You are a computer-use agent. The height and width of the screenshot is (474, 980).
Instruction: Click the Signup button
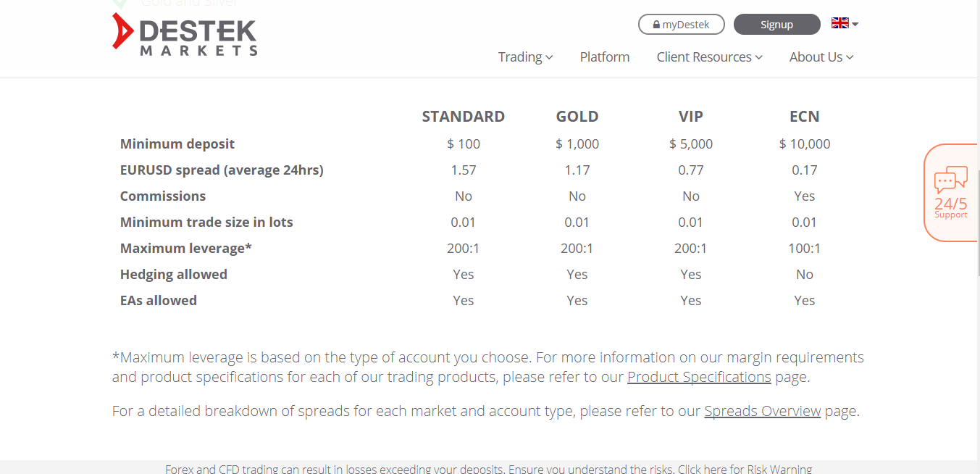(x=776, y=24)
